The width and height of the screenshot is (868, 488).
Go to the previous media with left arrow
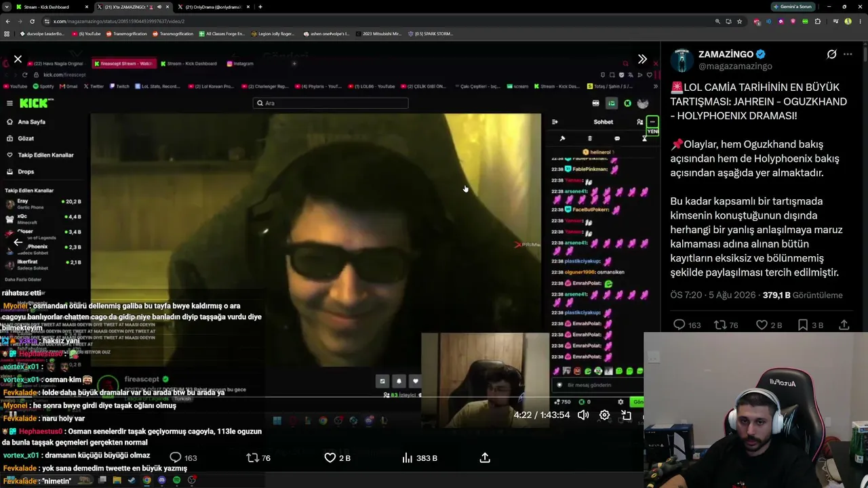18,242
